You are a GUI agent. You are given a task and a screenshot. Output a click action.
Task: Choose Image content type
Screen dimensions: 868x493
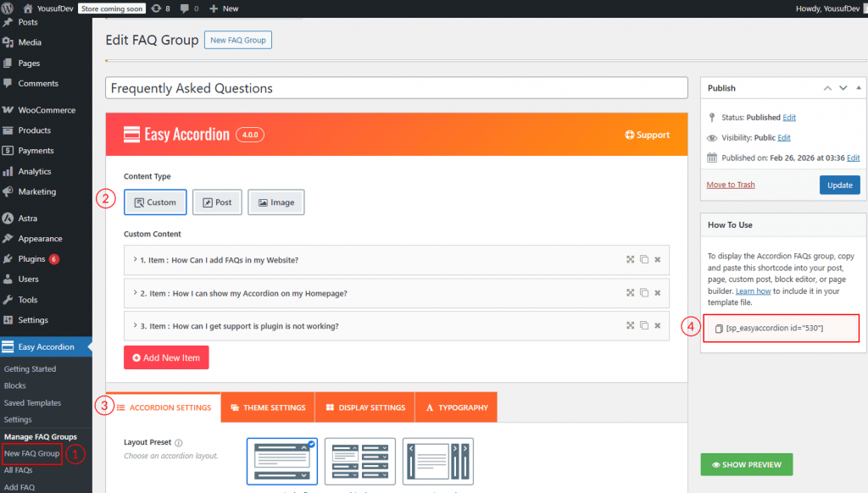point(275,202)
